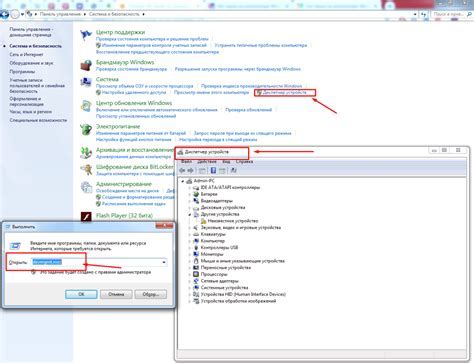Click the Обзор... button in Run dialog
Screen dimensions: 474x363
coord(151,294)
